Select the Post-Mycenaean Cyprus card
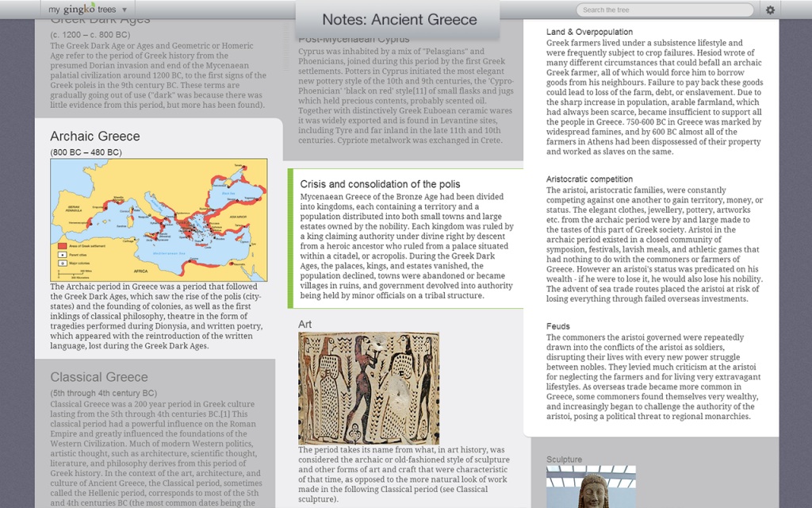Image resolution: width=812 pixels, height=508 pixels. [x=403, y=89]
